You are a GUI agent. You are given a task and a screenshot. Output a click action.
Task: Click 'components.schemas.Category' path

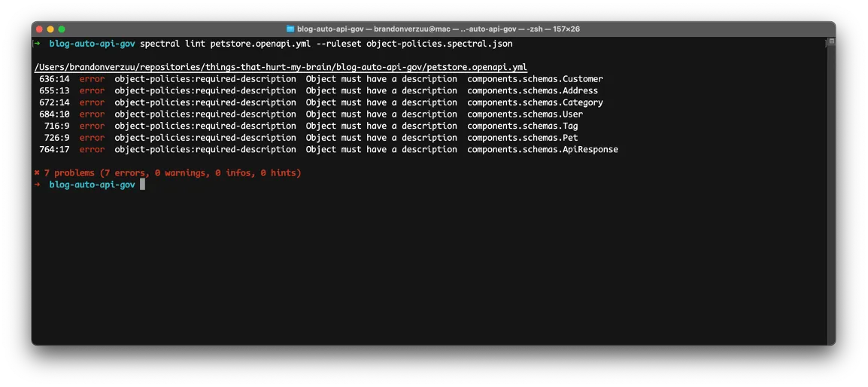536,102
